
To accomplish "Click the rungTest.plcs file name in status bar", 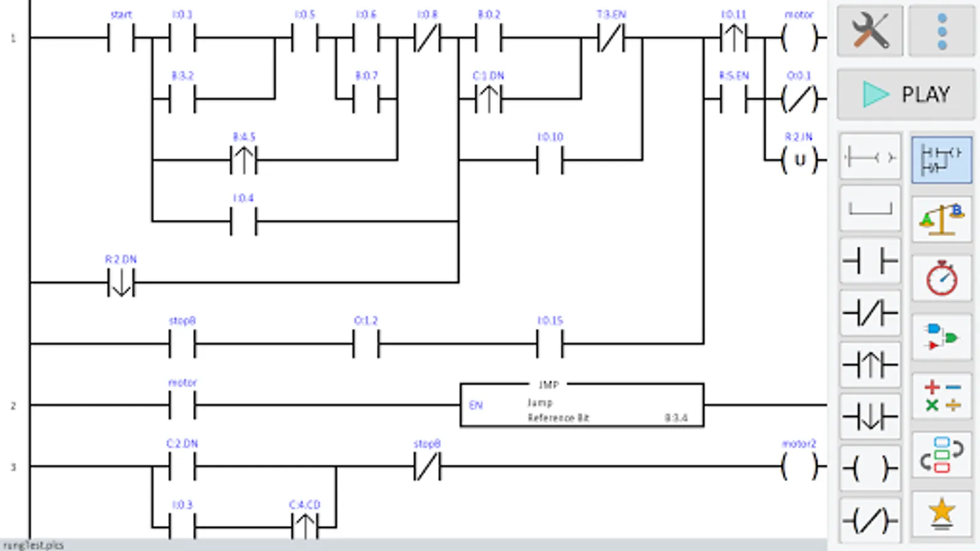I will pos(34,545).
